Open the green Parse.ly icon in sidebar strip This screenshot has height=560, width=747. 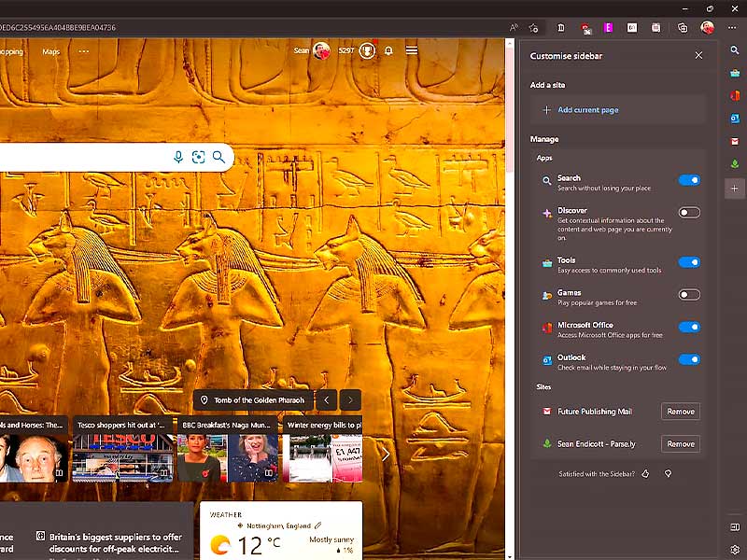tap(735, 164)
